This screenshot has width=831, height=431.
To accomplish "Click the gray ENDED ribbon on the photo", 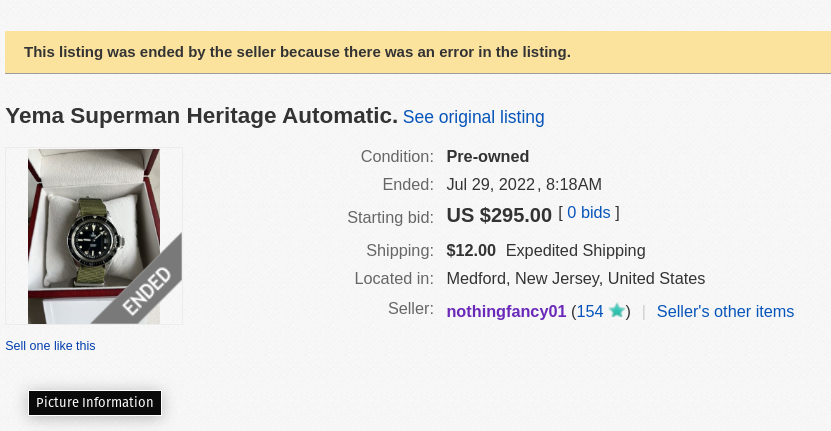I will click(x=147, y=291).
